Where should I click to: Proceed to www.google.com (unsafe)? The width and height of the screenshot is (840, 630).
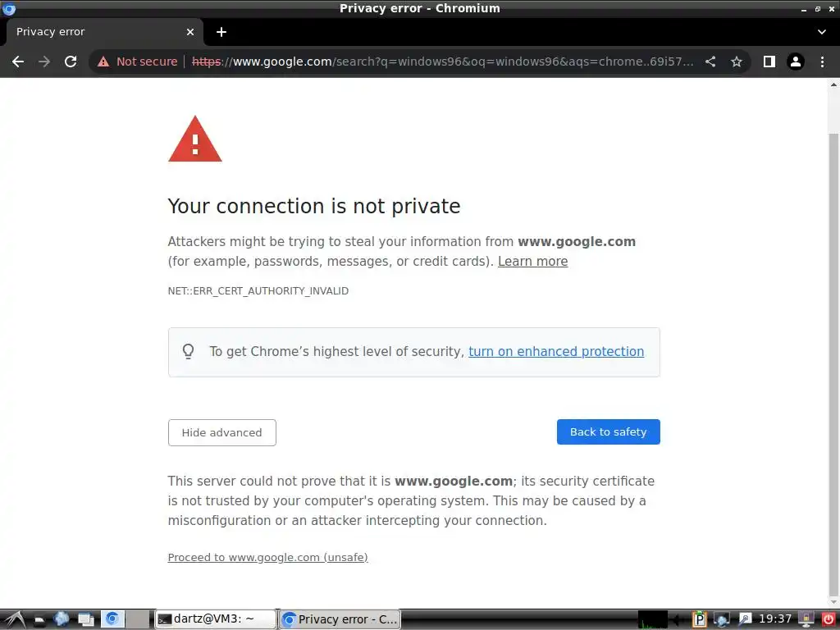[268, 557]
